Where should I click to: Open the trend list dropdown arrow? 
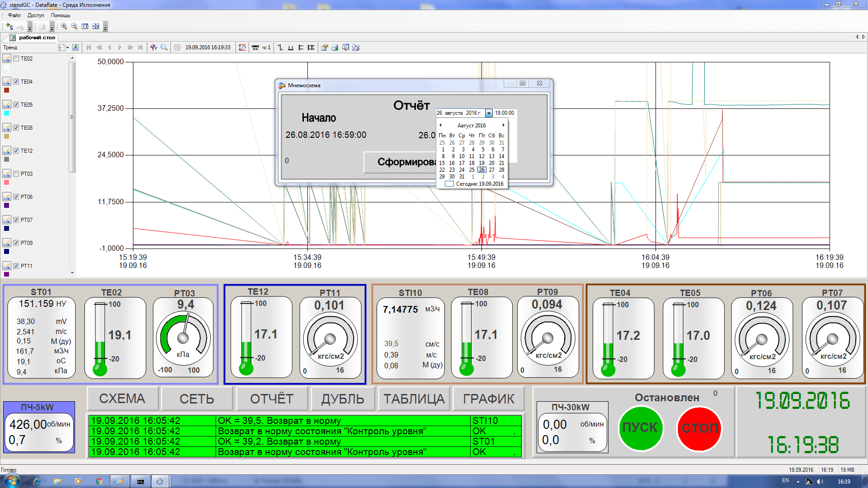tap(67, 47)
